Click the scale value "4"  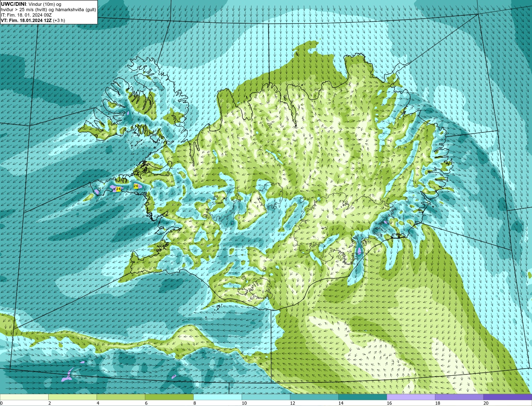tap(98, 403)
